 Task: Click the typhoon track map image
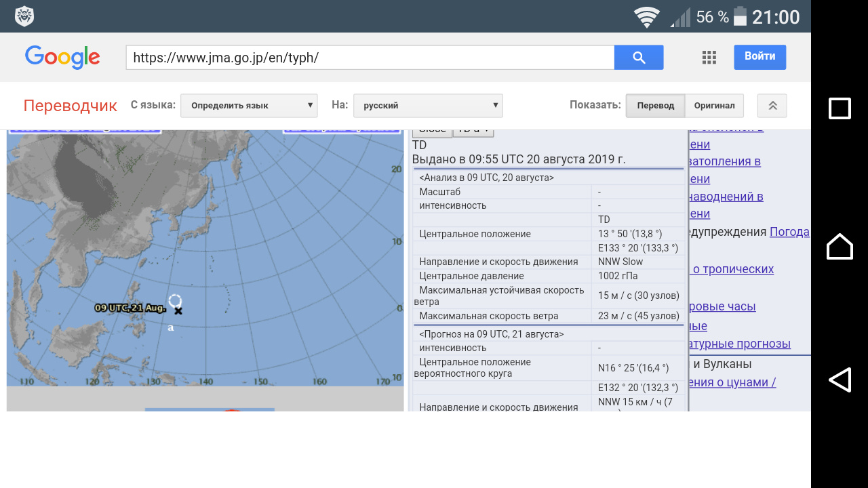click(x=205, y=258)
